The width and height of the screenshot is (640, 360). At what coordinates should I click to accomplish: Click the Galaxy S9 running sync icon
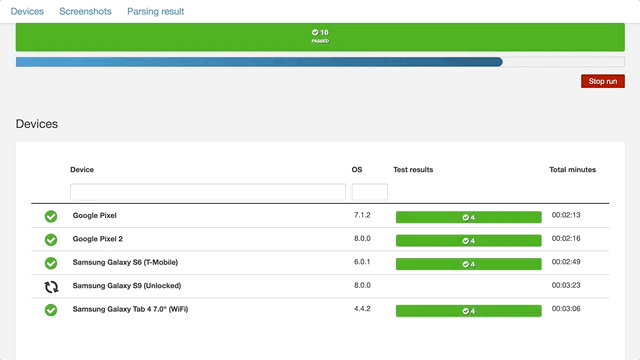[51, 287]
